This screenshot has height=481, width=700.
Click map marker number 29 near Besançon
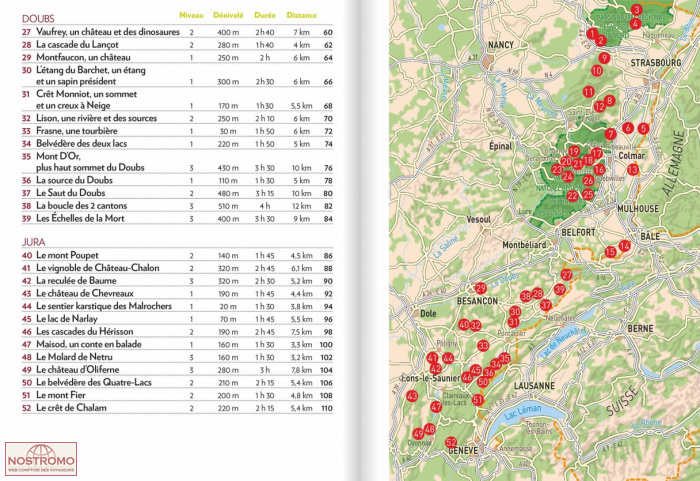point(480,288)
